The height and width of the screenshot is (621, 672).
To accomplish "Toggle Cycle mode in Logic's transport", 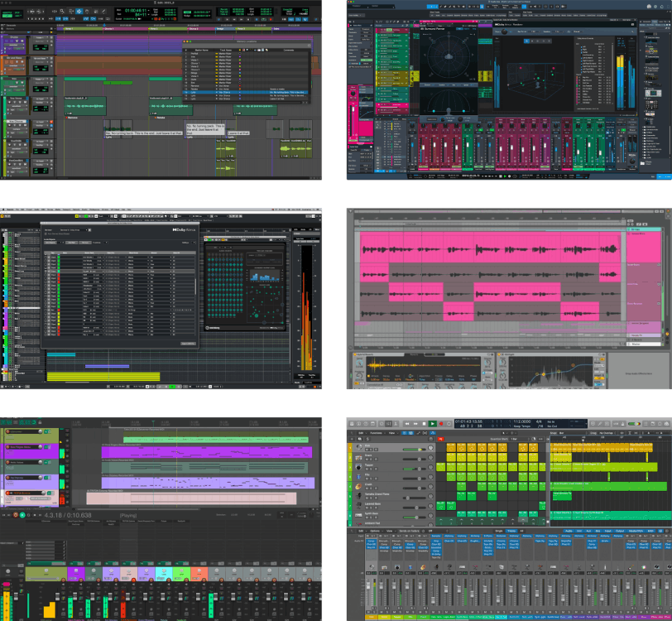I will point(449,424).
